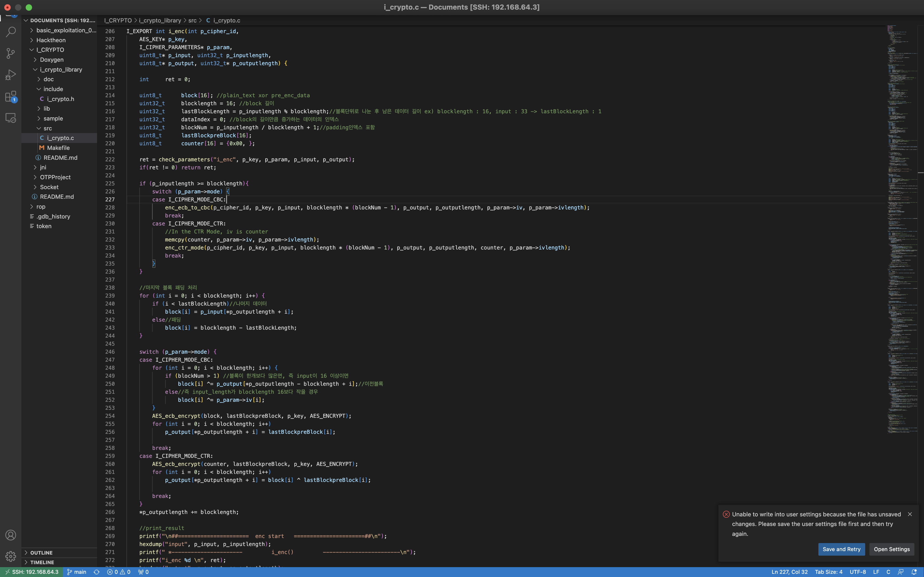Open the Accounts menu icon

click(11, 535)
